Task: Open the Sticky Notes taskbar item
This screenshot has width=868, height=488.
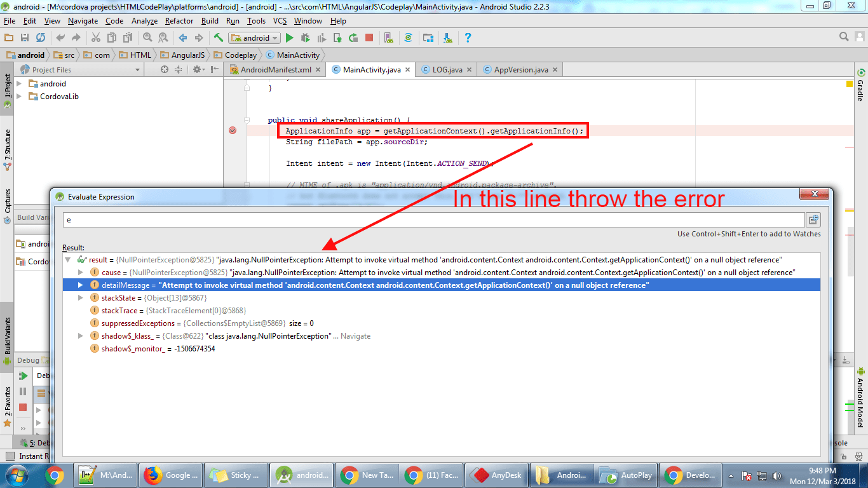Action: 237,475
